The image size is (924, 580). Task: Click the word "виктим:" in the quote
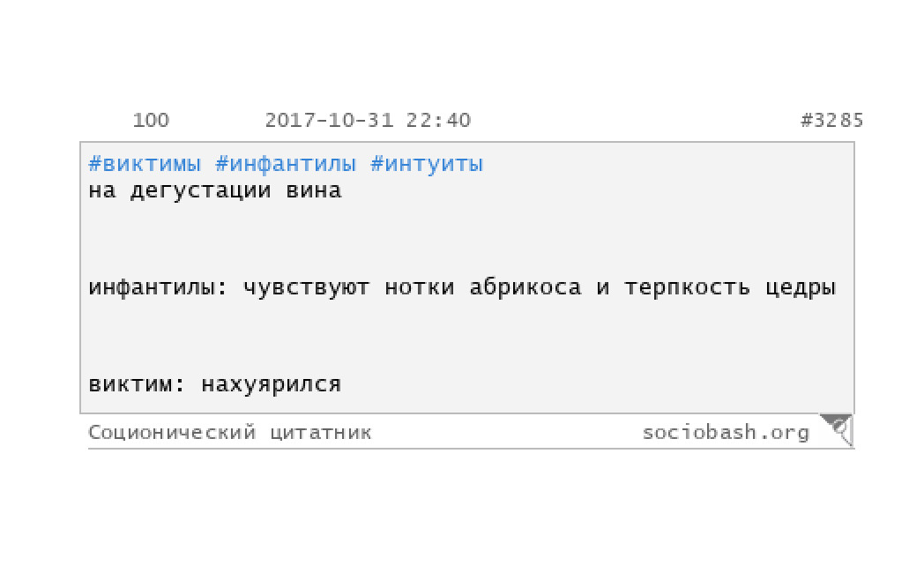(x=138, y=384)
